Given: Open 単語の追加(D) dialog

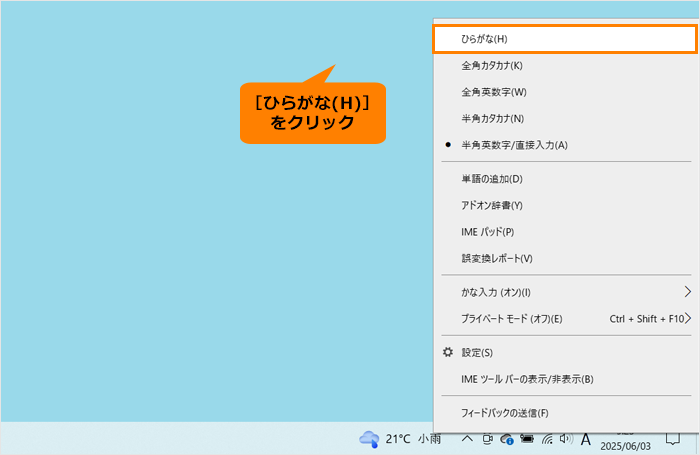Looking at the screenshot, I should pyautogui.click(x=565, y=179).
